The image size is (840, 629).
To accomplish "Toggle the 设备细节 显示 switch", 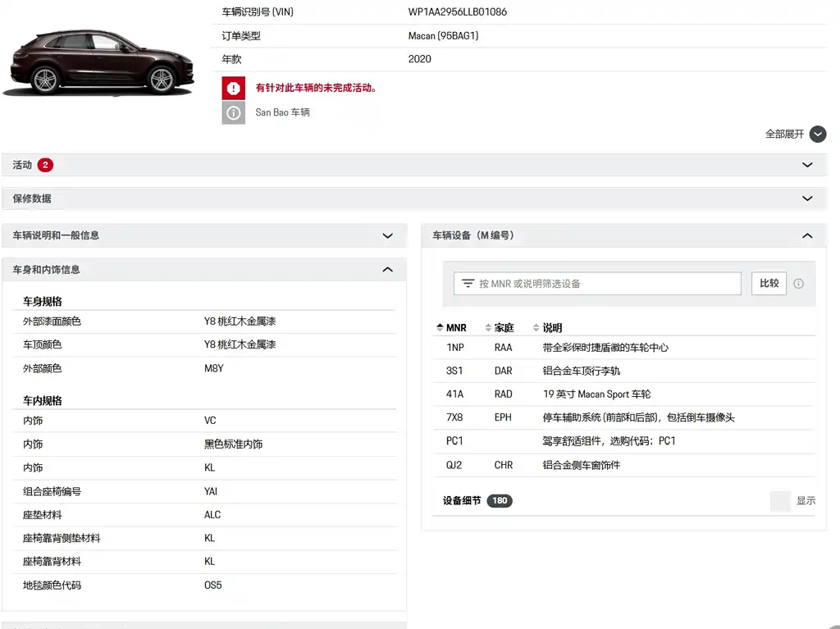I will (x=781, y=501).
